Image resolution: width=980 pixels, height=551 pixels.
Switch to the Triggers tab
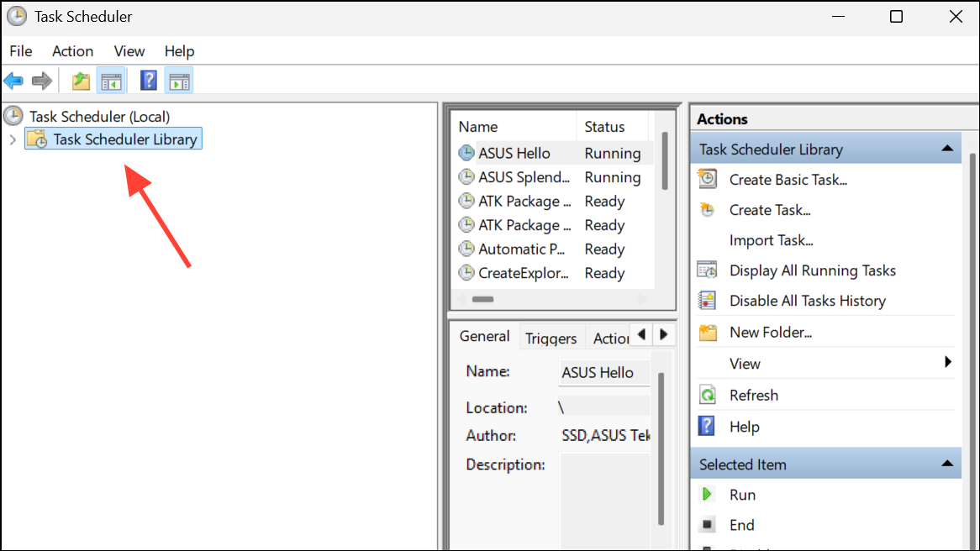tap(551, 338)
